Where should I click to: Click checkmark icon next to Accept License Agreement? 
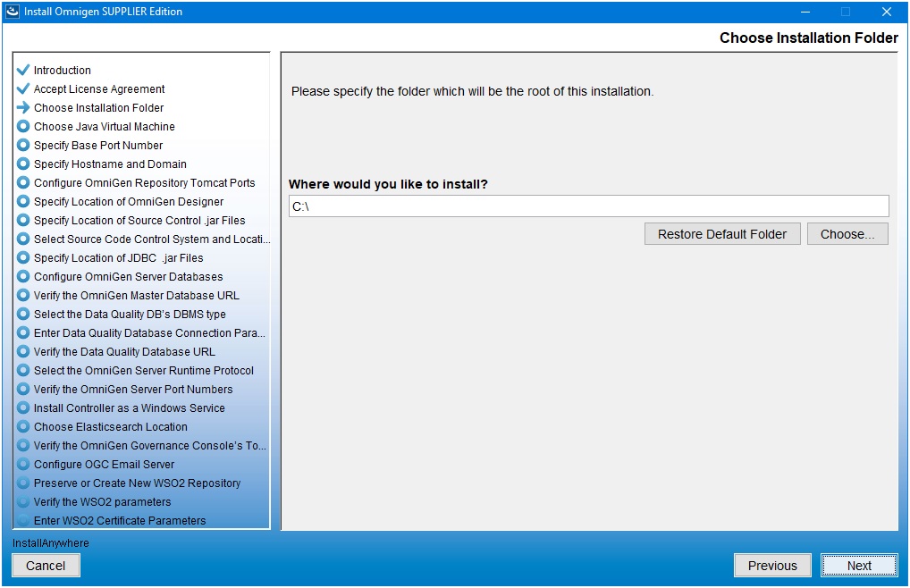click(23, 88)
